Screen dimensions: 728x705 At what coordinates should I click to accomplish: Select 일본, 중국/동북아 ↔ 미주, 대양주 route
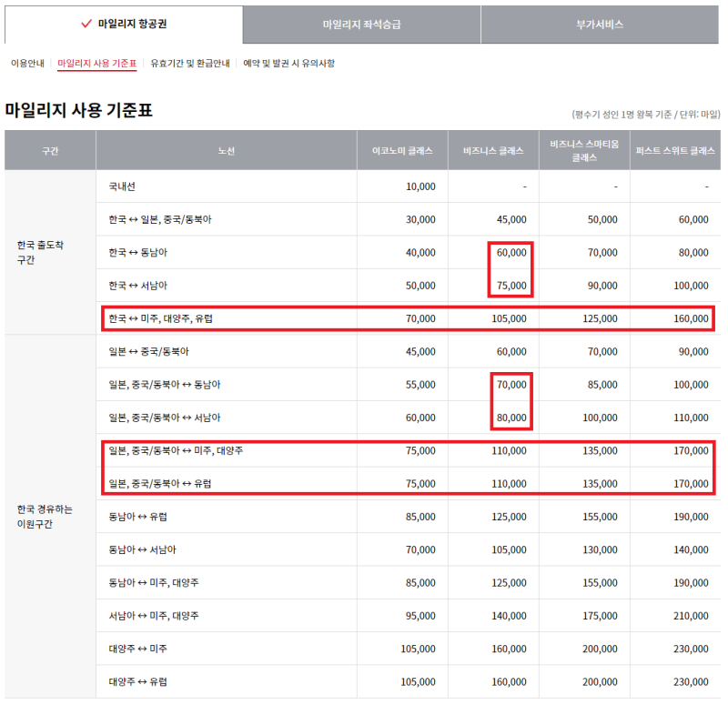click(176, 450)
